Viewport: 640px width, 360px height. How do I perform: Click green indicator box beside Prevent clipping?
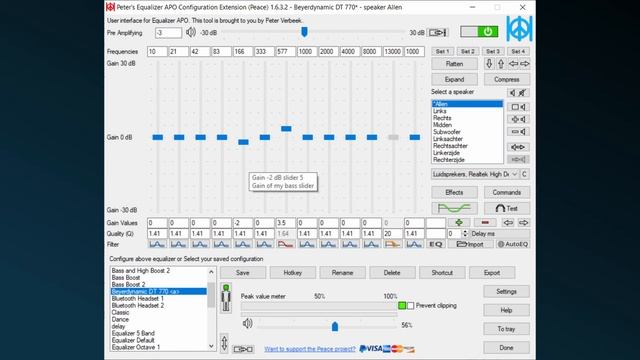(402, 305)
